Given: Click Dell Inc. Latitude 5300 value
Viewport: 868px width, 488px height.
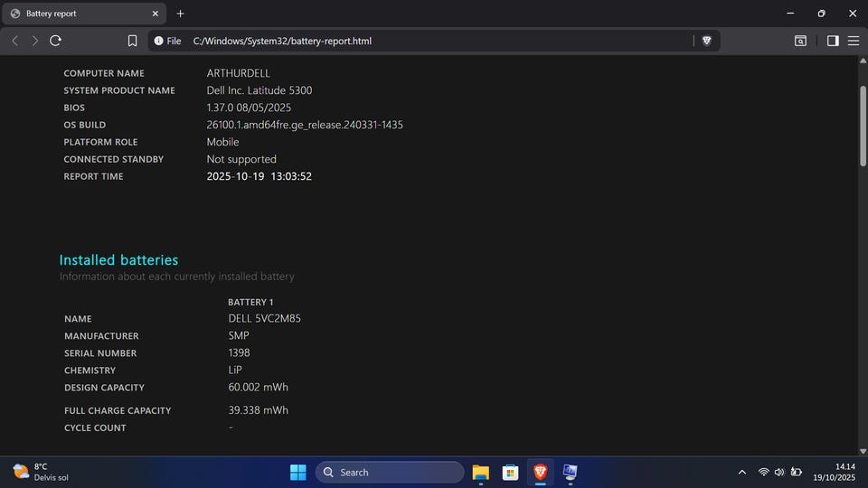Looking at the screenshot, I should pos(259,90).
